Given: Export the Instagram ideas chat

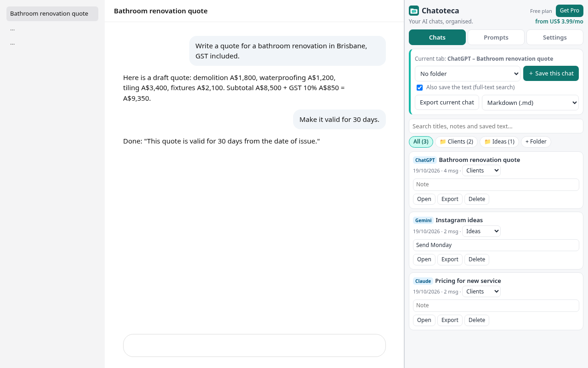Looking at the screenshot, I should [x=450, y=259].
